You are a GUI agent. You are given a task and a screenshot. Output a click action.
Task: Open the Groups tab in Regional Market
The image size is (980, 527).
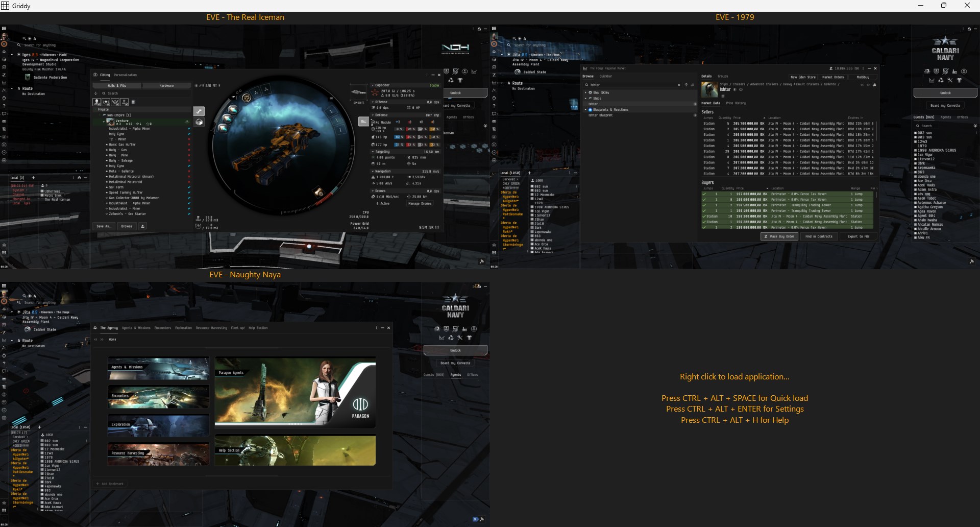(723, 76)
